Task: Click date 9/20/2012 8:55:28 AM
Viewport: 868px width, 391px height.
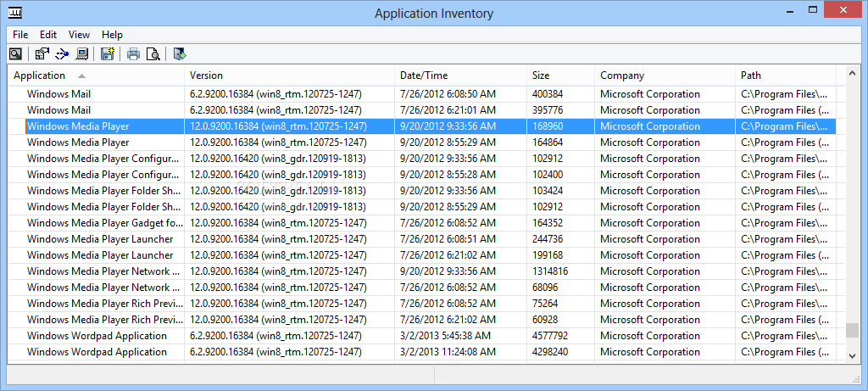Action: (448, 175)
